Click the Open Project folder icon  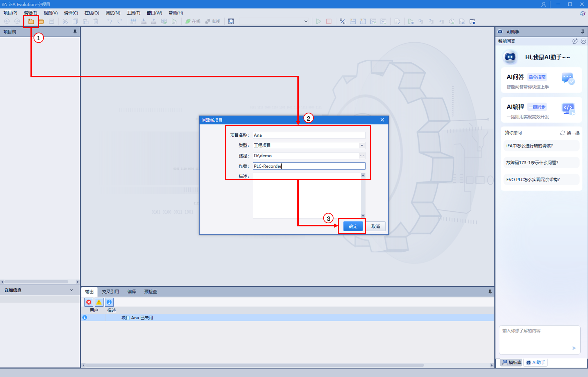pyautogui.click(x=41, y=21)
